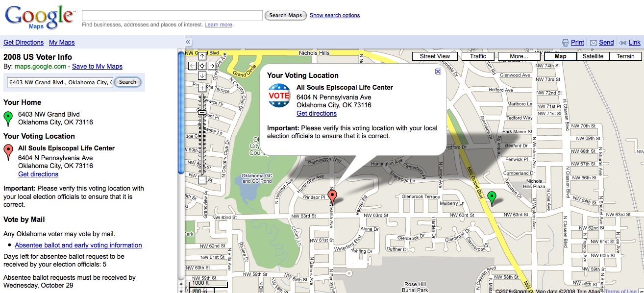Switch to Terrain view
Screen dimensions: 644x293
[625, 56]
